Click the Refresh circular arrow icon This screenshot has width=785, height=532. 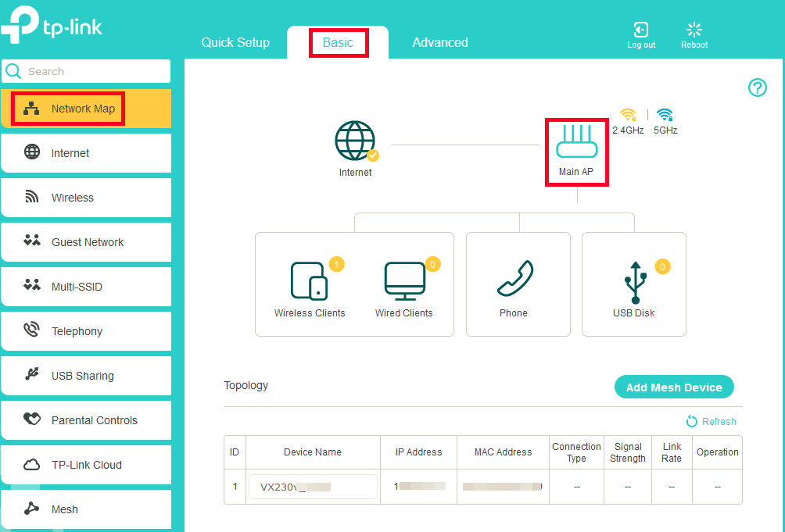[x=691, y=422]
